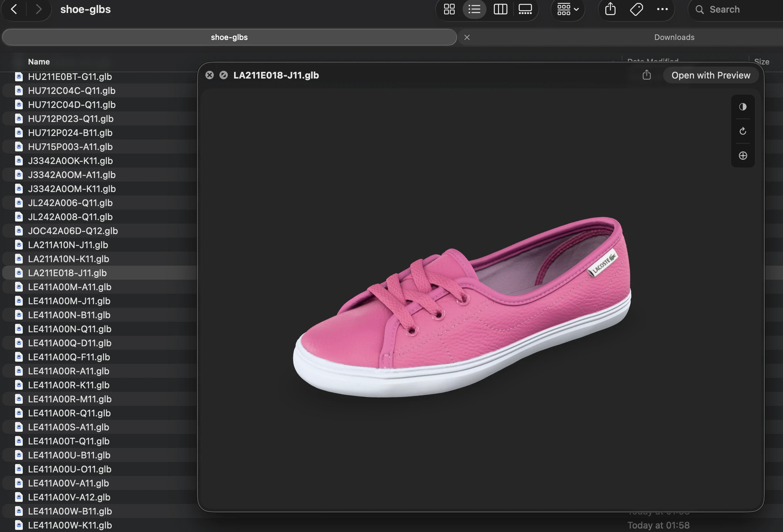Select LE411A00U-O11.glb file
This screenshot has height=532, width=783.
click(x=69, y=469)
